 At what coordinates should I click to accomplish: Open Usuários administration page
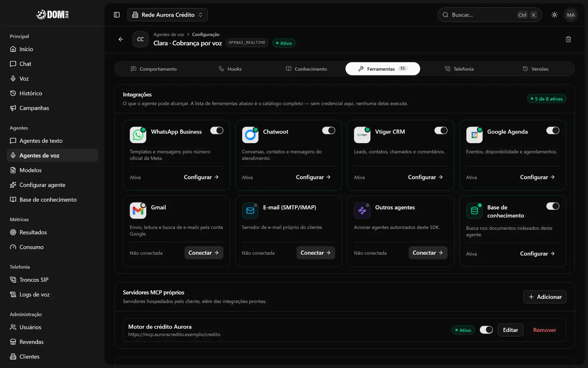(52, 327)
